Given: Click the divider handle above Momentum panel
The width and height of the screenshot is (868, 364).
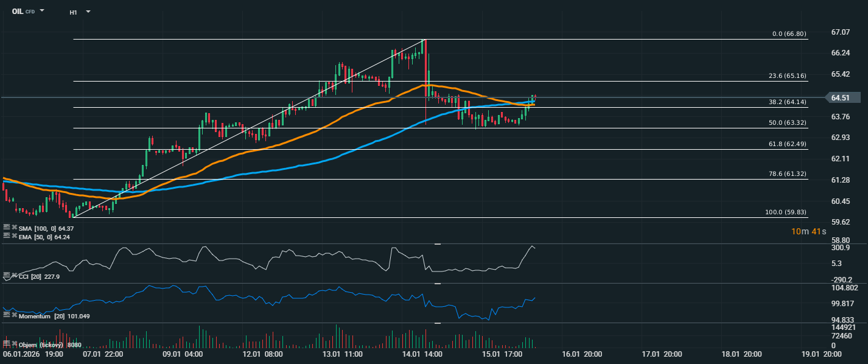Looking at the screenshot, I should click(x=437, y=284).
